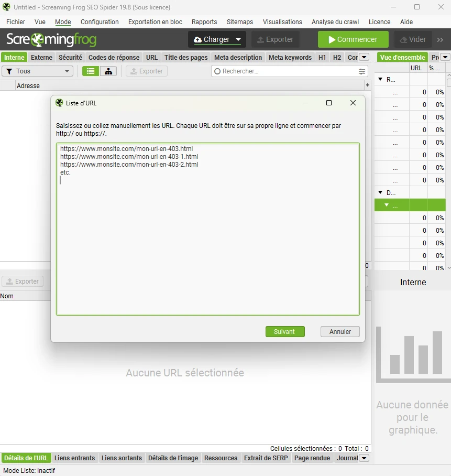Click Exporter button beside view toggles
This screenshot has height=476, width=451.
147,71
